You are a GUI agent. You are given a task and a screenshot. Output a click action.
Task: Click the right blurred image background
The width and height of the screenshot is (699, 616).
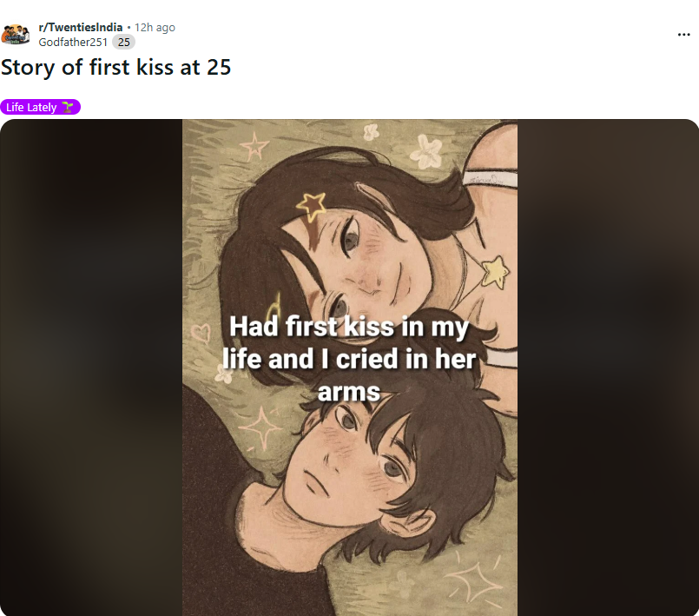(608, 368)
